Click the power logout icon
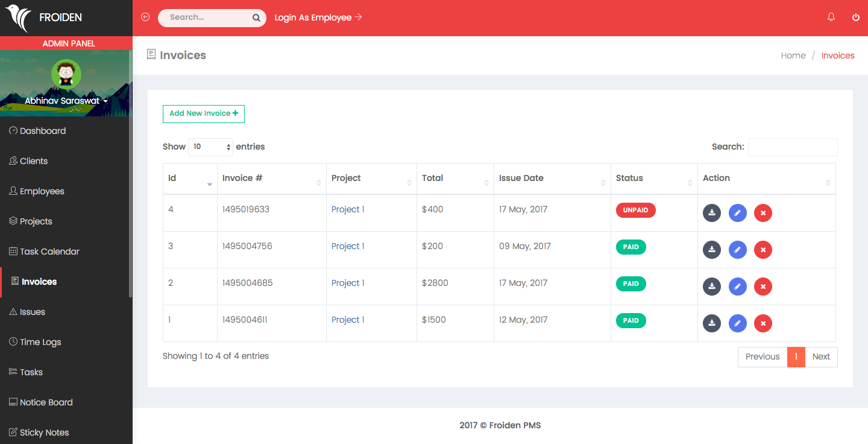 pyautogui.click(x=855, y=17)
